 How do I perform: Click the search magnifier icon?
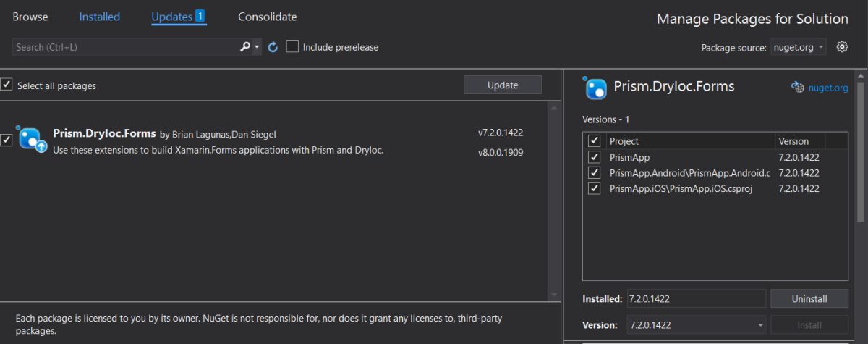pyautogui.click(x=245, y=47)
